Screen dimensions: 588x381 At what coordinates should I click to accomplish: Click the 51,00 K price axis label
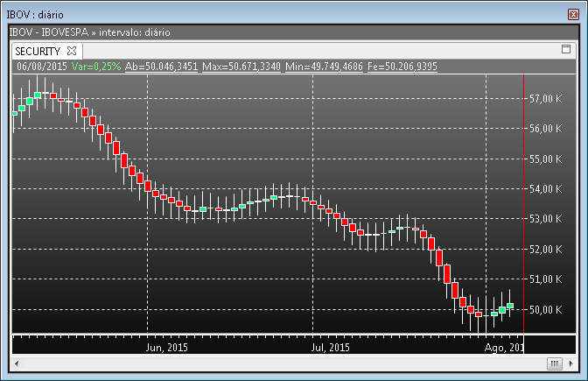546,279
